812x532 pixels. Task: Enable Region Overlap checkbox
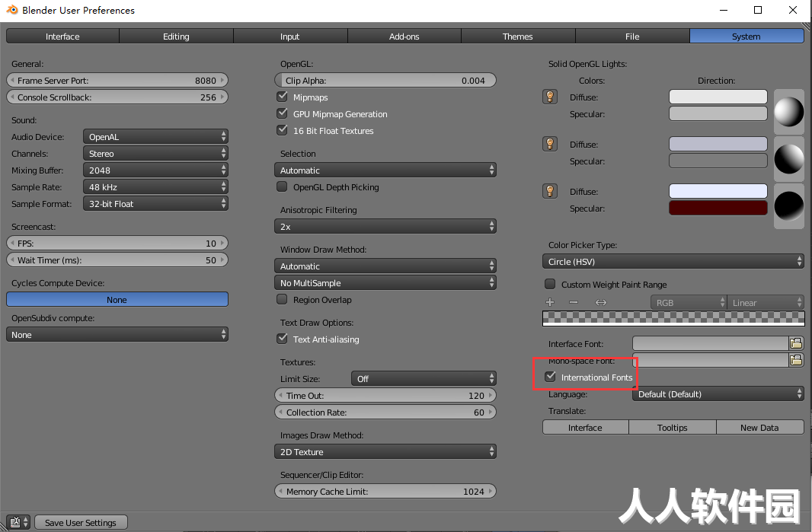click(283, 299)
